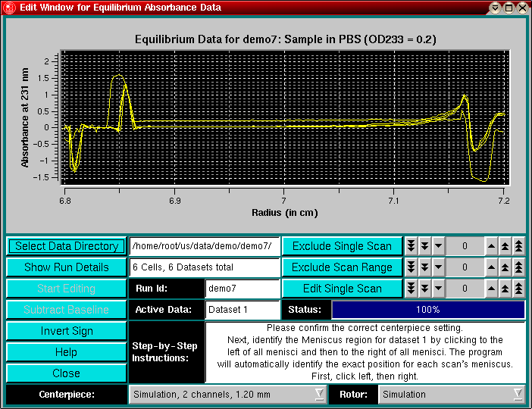
Task: Click double-down arrow in Exclude Scan Range row
Action: (x=424, y=267)
